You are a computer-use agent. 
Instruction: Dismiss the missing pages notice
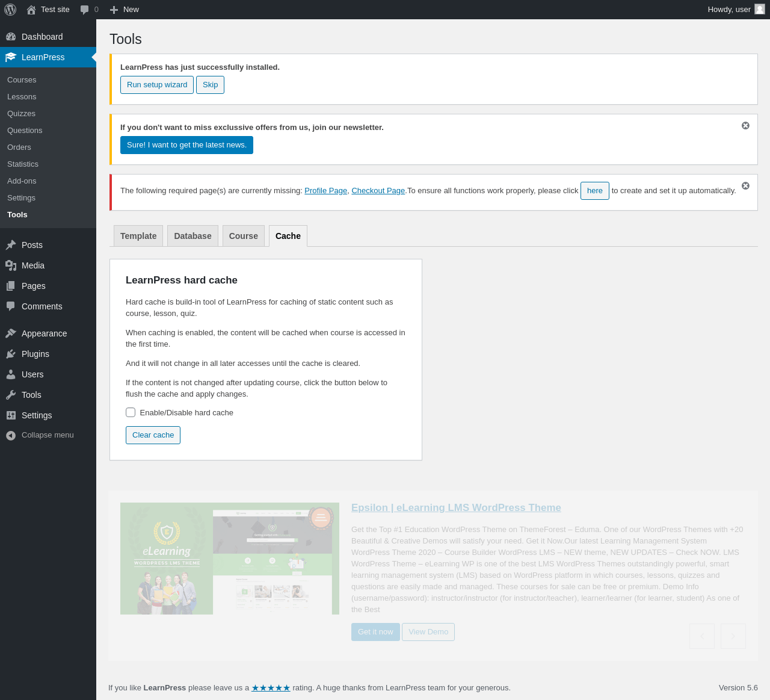click(x=745, y=186)
